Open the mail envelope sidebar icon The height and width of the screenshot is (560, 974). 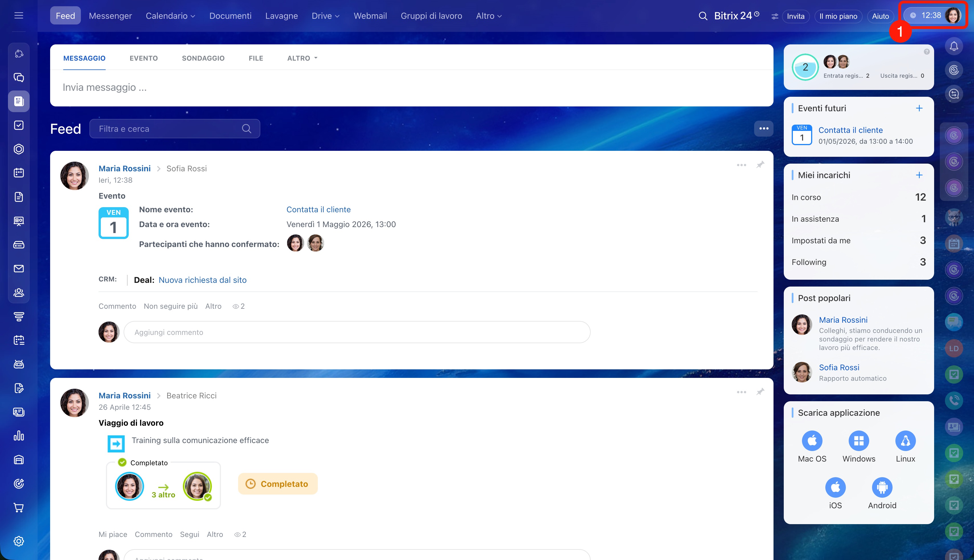[x=19, y=268]
